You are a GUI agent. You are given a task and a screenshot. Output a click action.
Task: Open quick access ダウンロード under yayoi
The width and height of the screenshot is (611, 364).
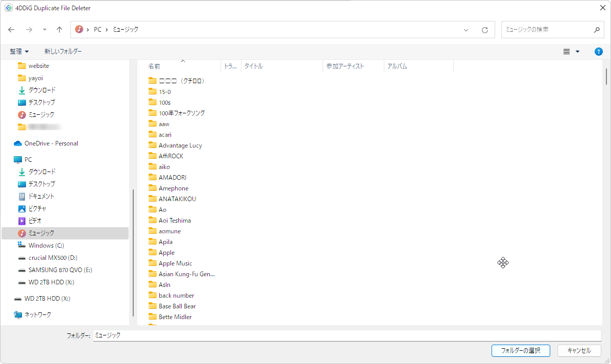tap(37, 90)
